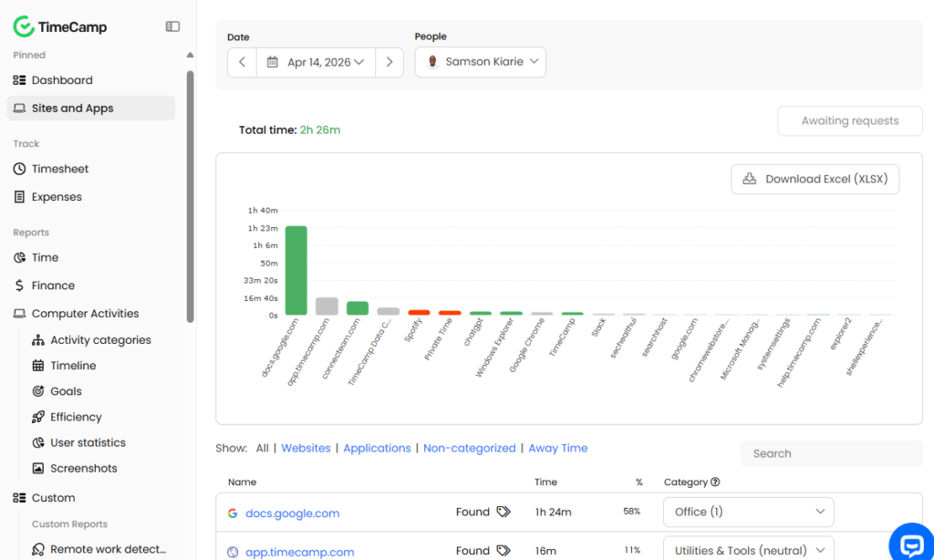This screenshot has width=934, height=560.
Task: Click the Screenshots image icon
Action: (38, 468)
